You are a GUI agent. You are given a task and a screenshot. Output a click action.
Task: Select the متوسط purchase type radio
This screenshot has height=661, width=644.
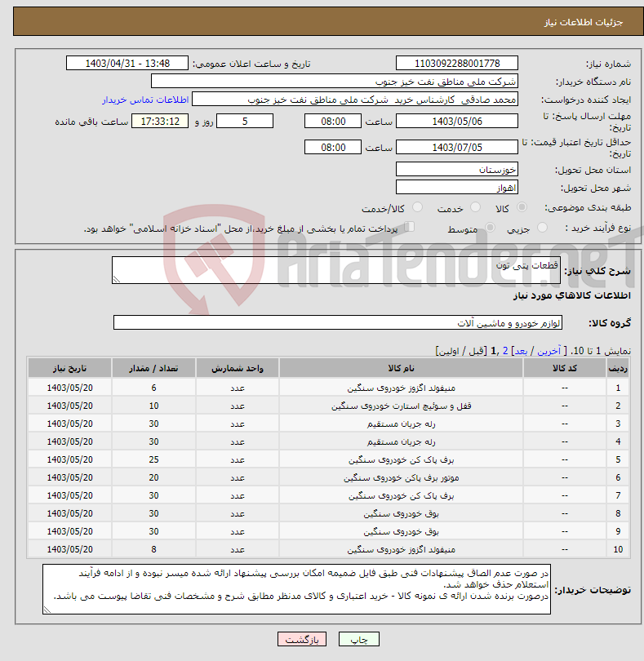490,228
